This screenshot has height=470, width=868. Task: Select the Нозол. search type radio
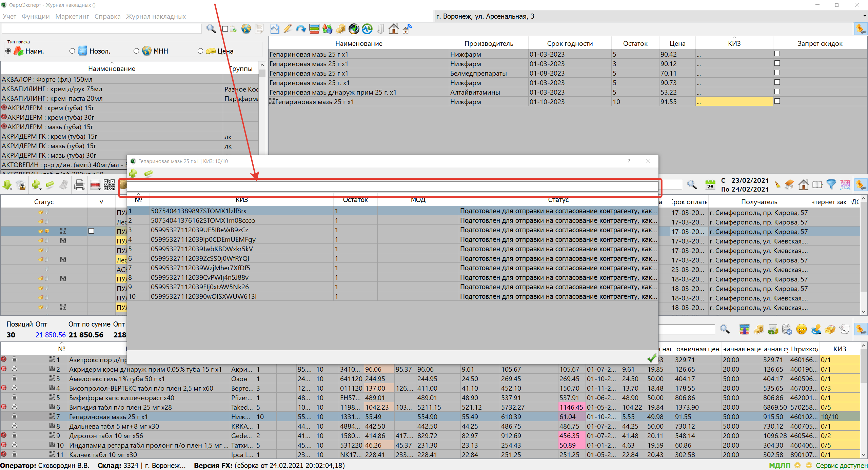click(x=72, y=51)
